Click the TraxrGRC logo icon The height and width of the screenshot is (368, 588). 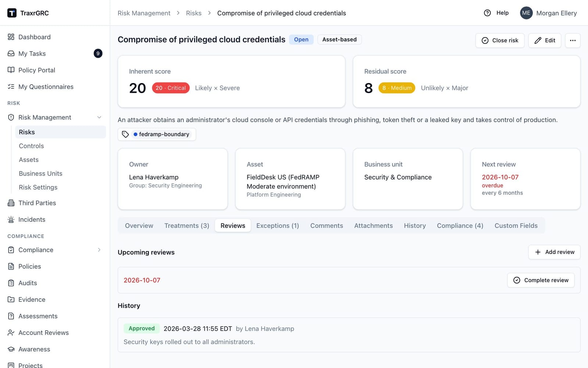[x=12, y=13]
